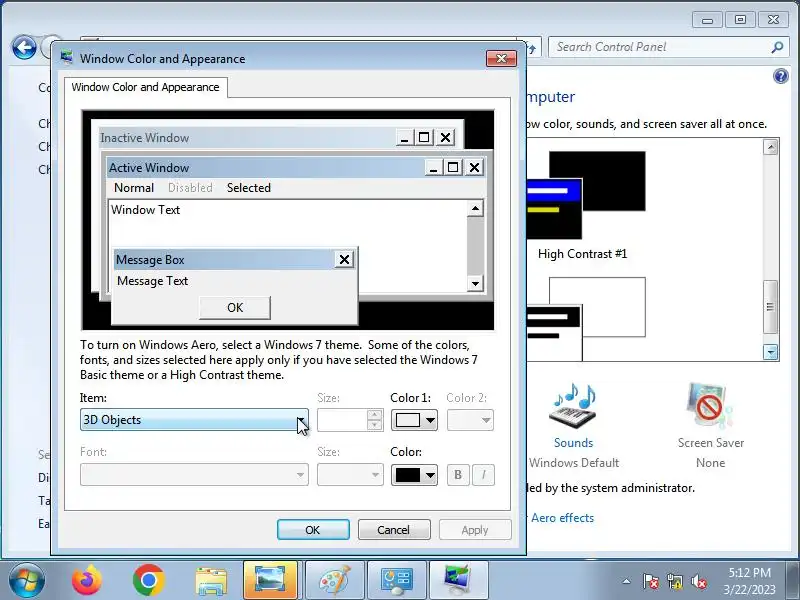Toggle italic font formatting
Viewport: 800px width, 600px height.
pos(483,475)
